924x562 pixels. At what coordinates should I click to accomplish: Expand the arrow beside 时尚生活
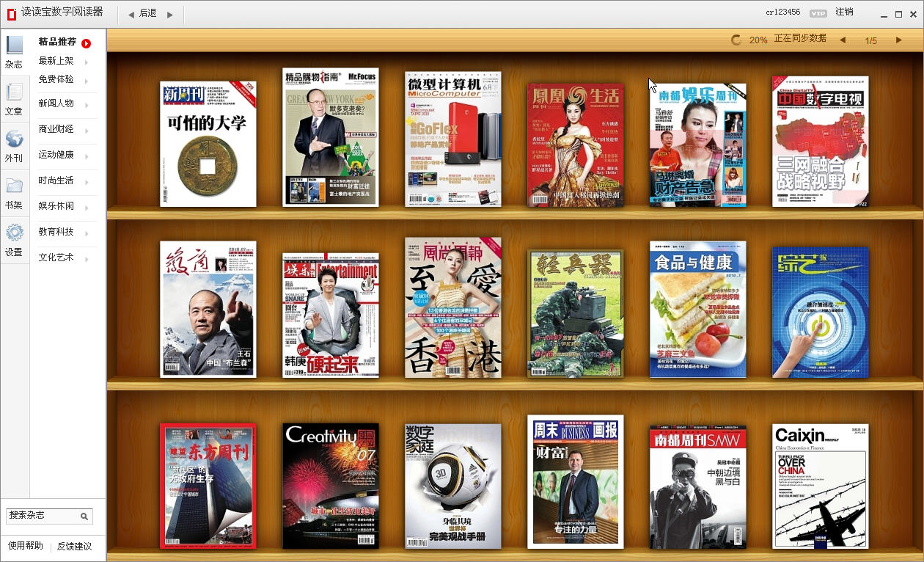(x=87, y=182)
